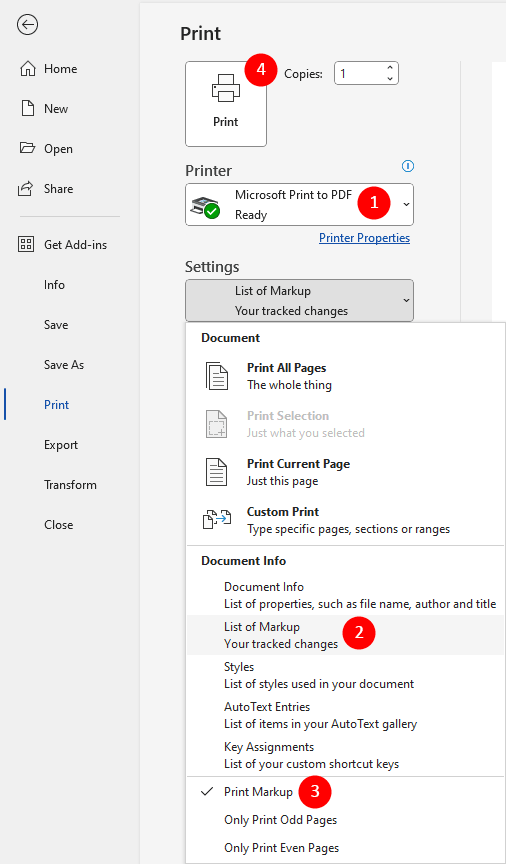506x864 pixels.
Task: Increase copies with the up stepper arrow
Action: point(390,68)
